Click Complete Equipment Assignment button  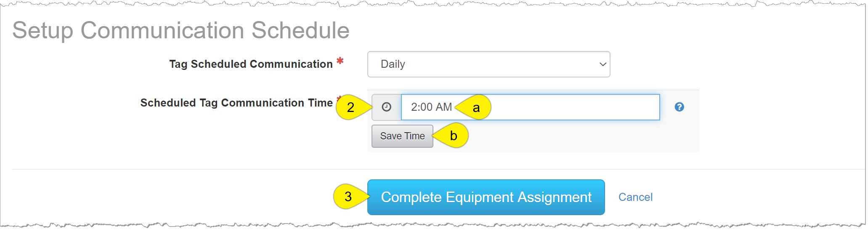point(486,197)
